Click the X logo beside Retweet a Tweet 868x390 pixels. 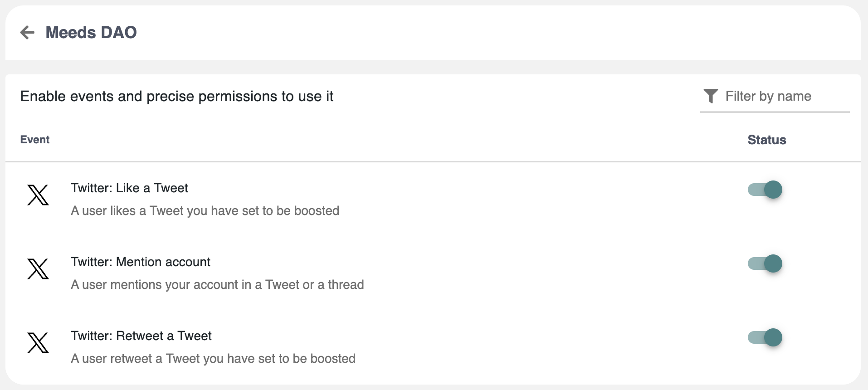point(38,343)
